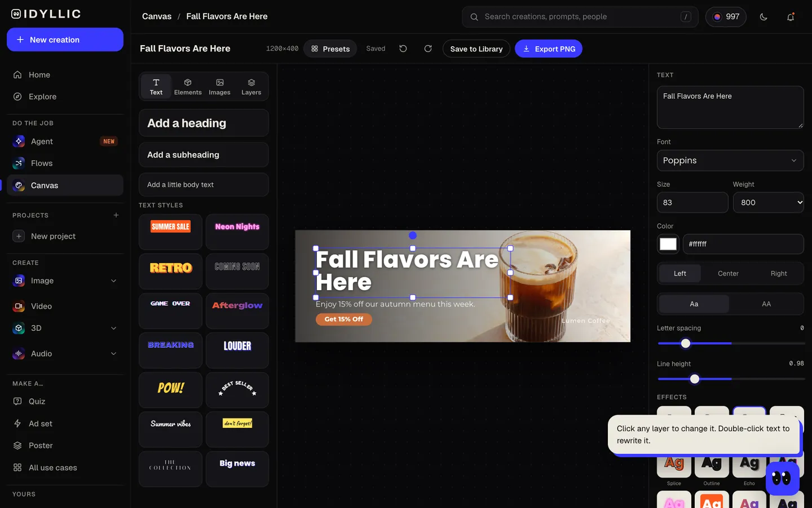Set text alignment to Left

pyautogui.click(x=680, y=273)
